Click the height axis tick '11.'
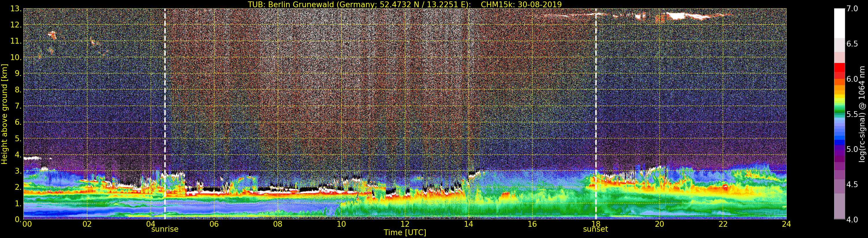 pyautogui.click(x=16, y=41)
